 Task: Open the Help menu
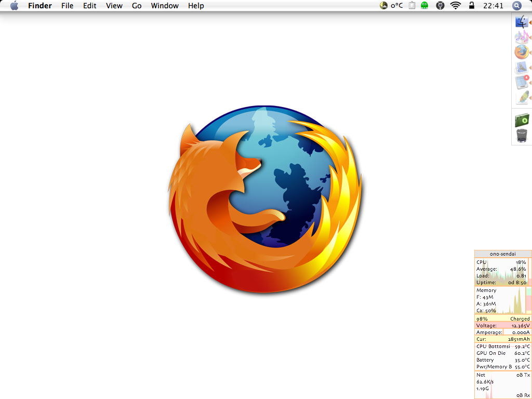[x=196, y=6]
